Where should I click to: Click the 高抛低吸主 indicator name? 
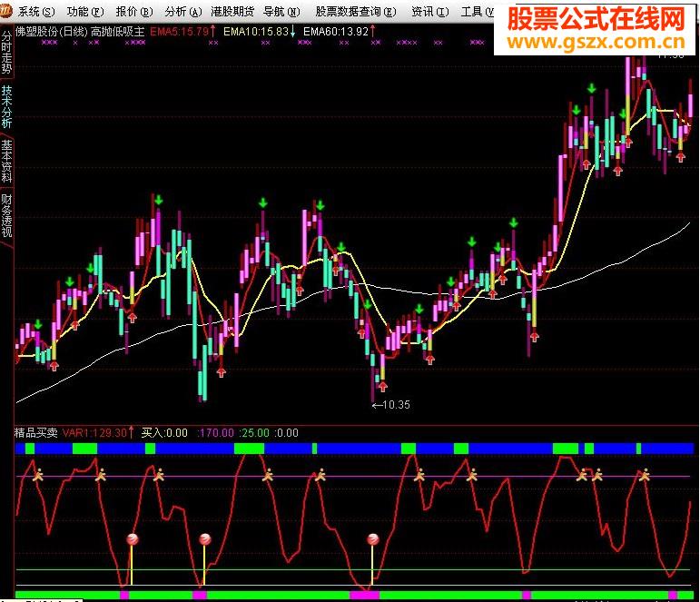(x=118, y=32)
